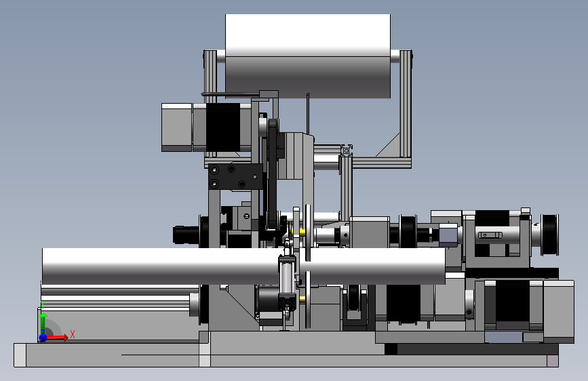Select the stepper motor at the upper left
This screenshot has width=588, height=381.
click(206, 127)
